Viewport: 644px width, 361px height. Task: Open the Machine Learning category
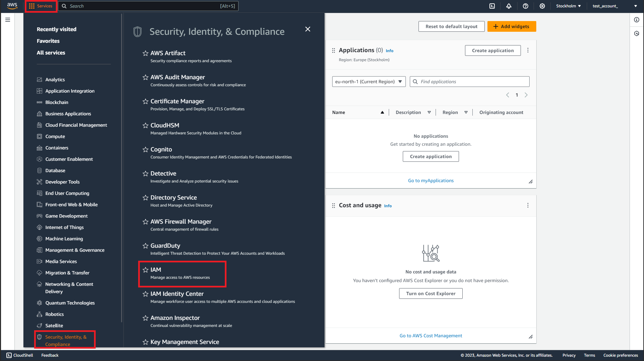pos(64,239)
